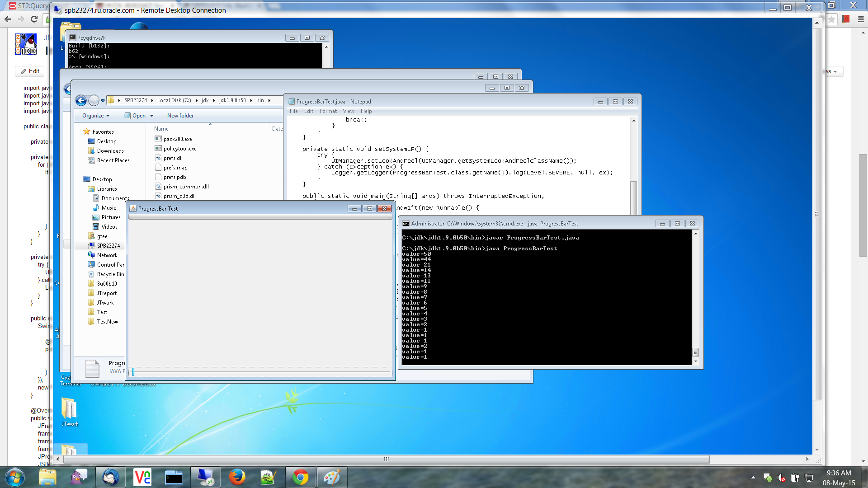This screenshot has height=488, width=868.
Task: Select the prism_common.dll file
Action: coord(186,187)
